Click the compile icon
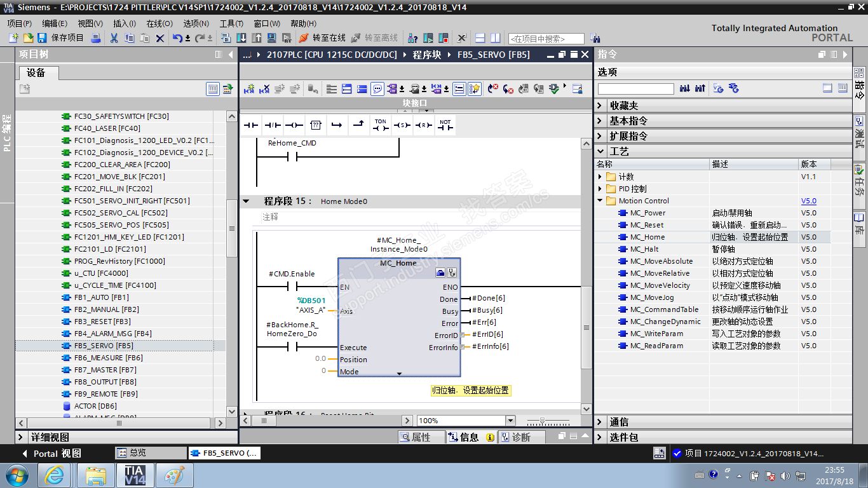The height and width of the screenshot is (488, 868). click(x=226, y=38)
